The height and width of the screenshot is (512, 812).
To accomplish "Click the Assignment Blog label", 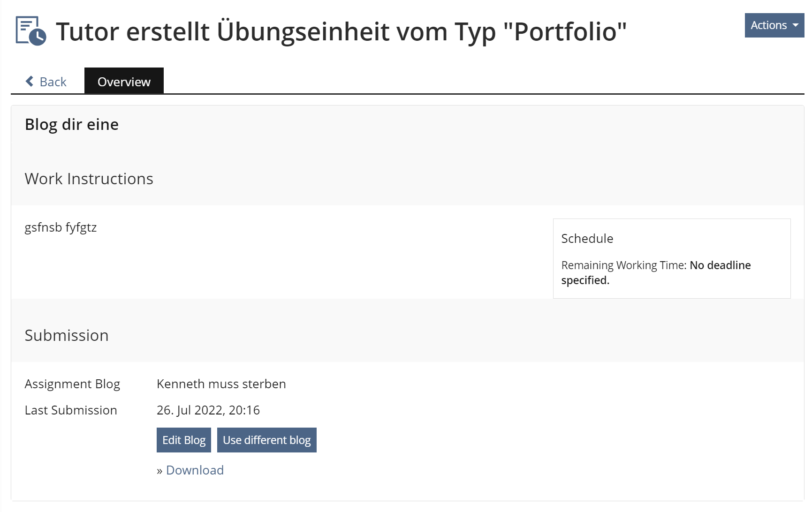I will click(72, 384).
